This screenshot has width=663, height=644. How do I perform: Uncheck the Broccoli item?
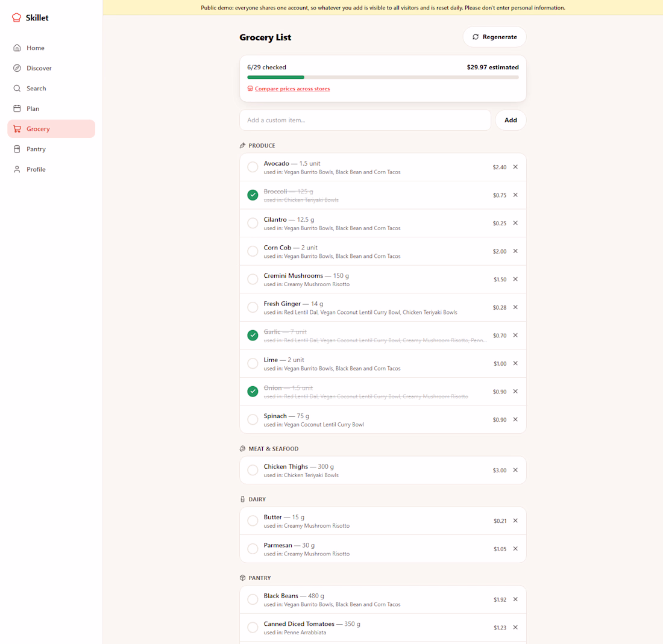click(253, 195)
